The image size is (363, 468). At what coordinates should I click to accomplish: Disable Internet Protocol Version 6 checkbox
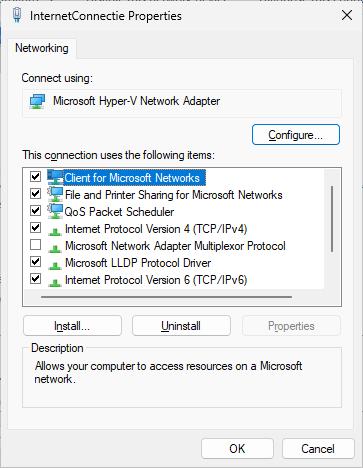click(35, 278)
